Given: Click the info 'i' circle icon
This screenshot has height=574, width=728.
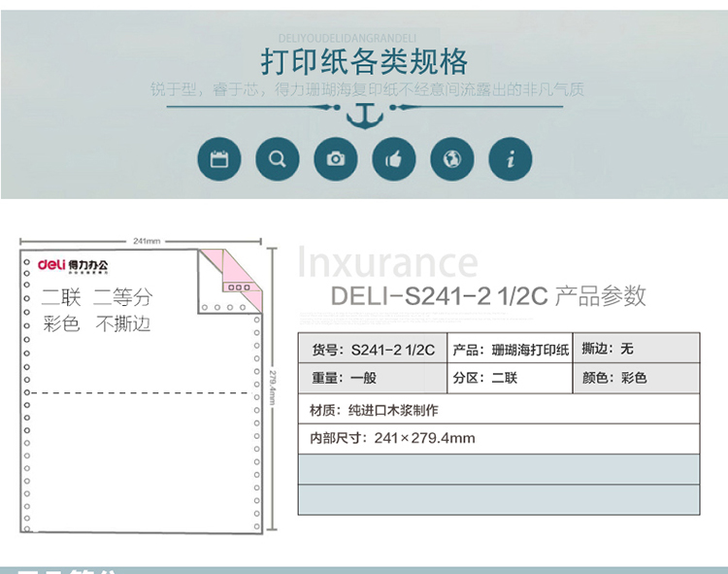Looking at the screenshot, I should (511, 159).
